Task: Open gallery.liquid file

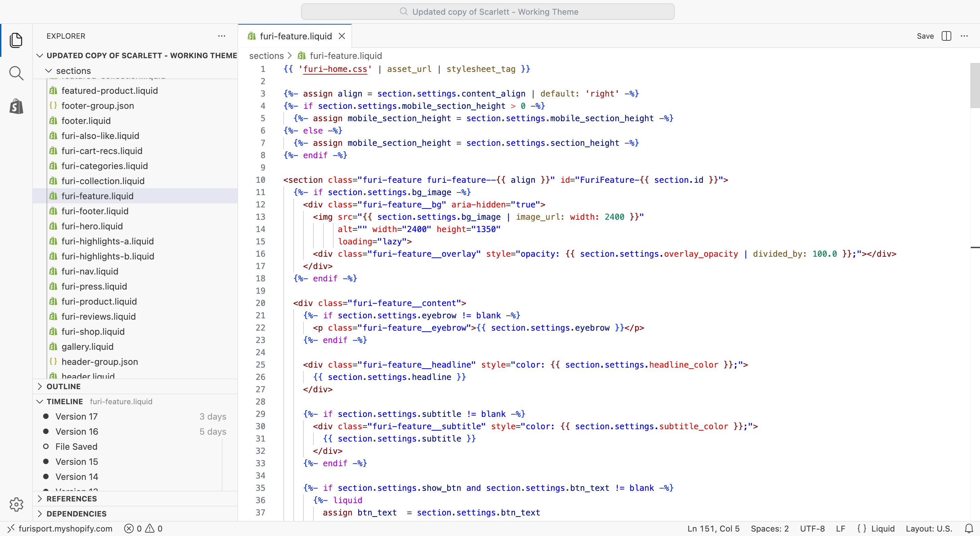Action: coord(136,347)
